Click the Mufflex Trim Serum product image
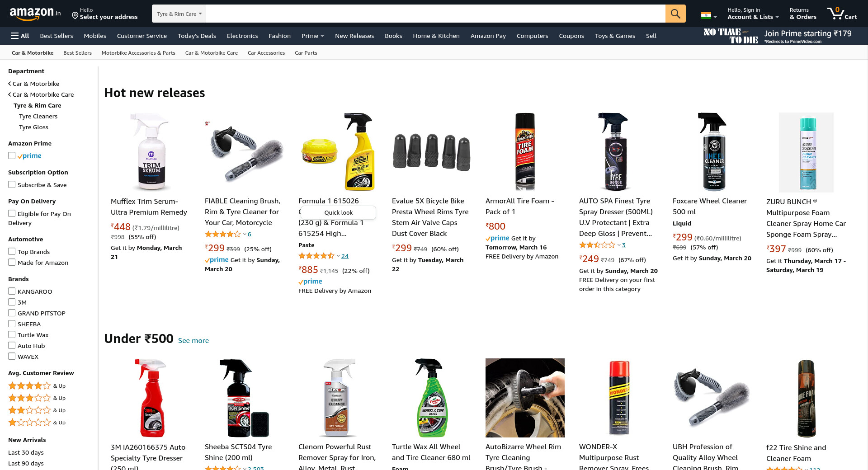868x470 pixels. (151, 152)
